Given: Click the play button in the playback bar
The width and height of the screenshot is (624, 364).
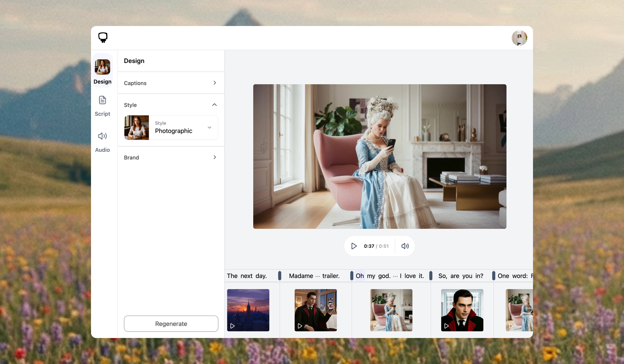Looking at the screenshot, I should tap(354, 246).
